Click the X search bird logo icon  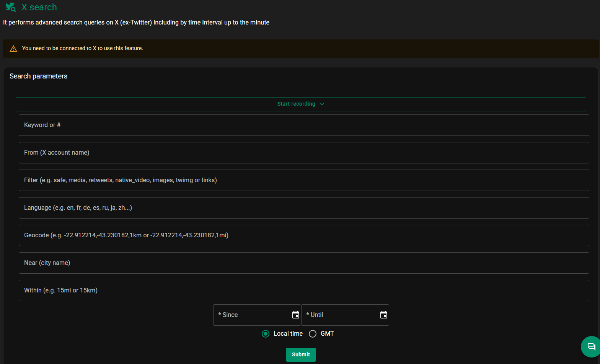coord(10,7)
